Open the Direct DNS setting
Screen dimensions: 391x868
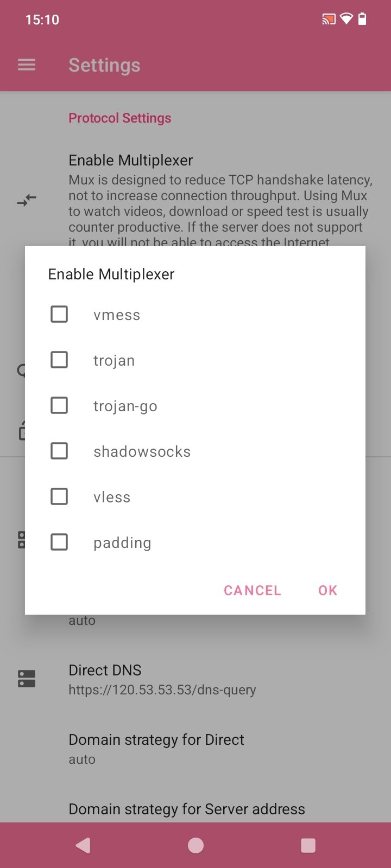(x=162, y=679)
